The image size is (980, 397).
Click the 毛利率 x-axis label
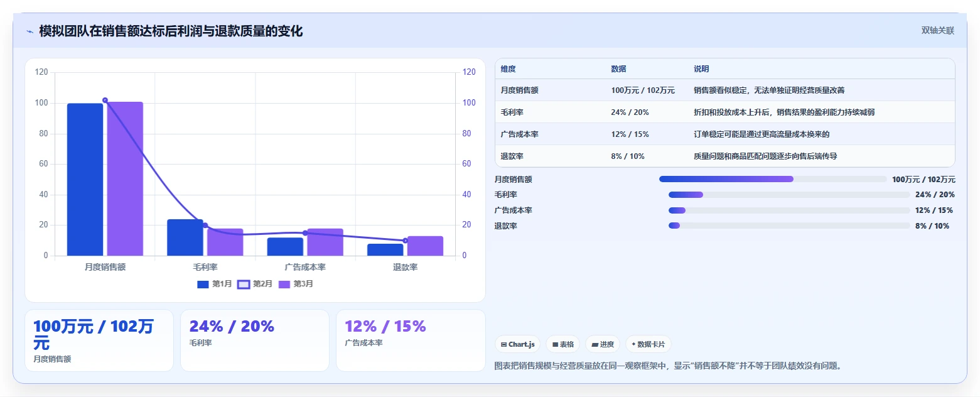pos(205,267)
